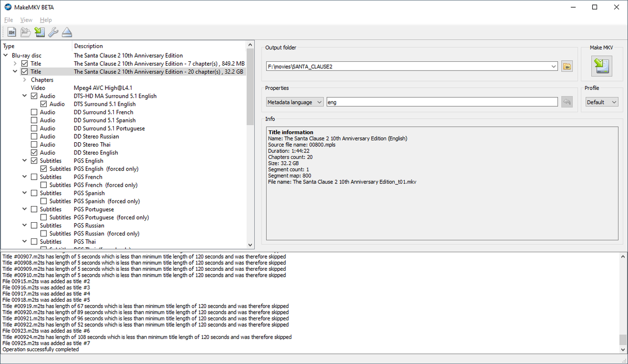Click the log panel scrollbar thumb

click(623, 339)
